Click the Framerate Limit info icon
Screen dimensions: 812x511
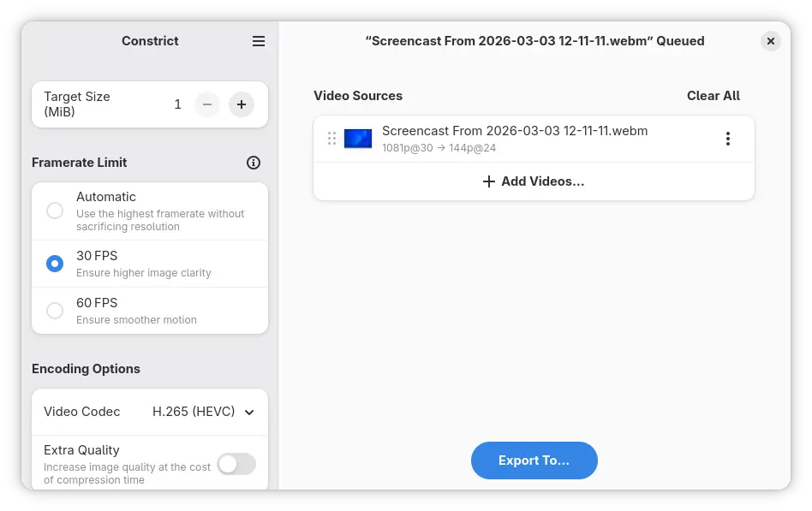click(254, 163)
